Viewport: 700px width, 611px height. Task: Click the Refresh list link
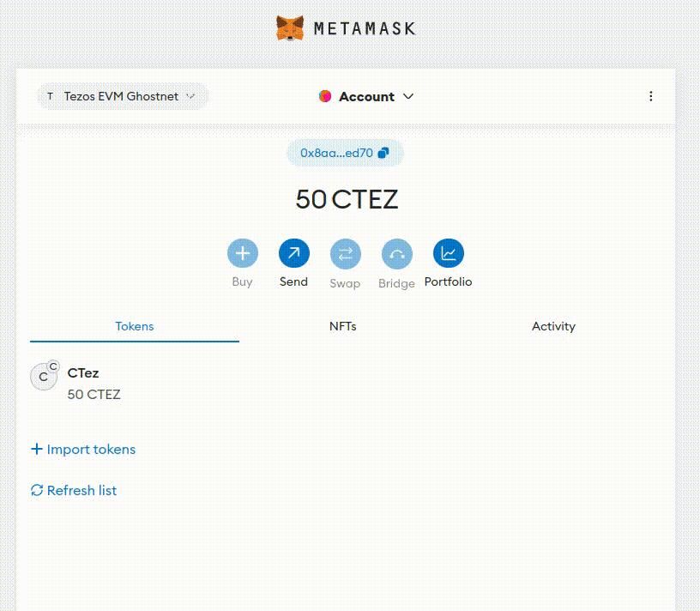pyautogui.click(x=81, y=490)
